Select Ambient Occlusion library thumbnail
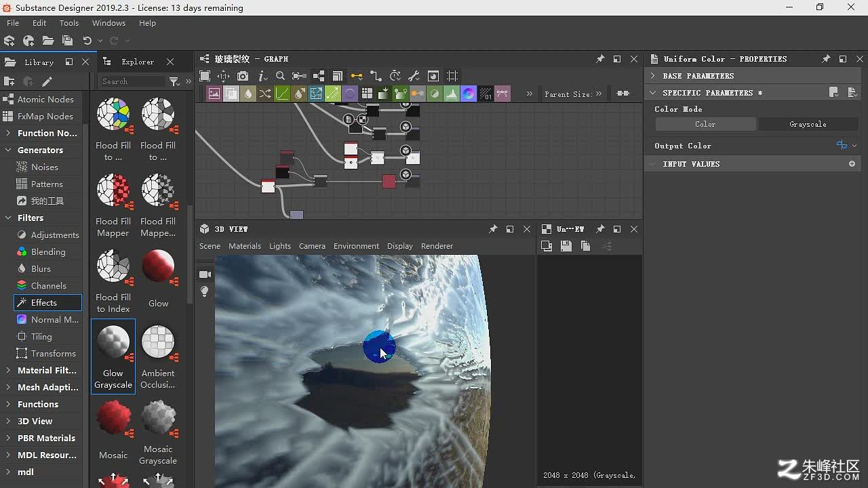868x488 pixels. coord(158,356)
